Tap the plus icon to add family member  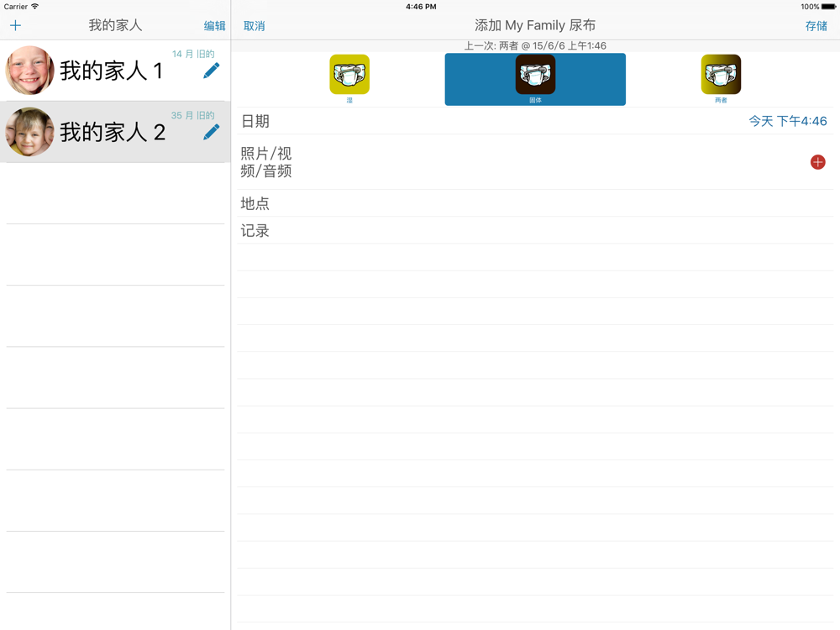click(15, 25)
